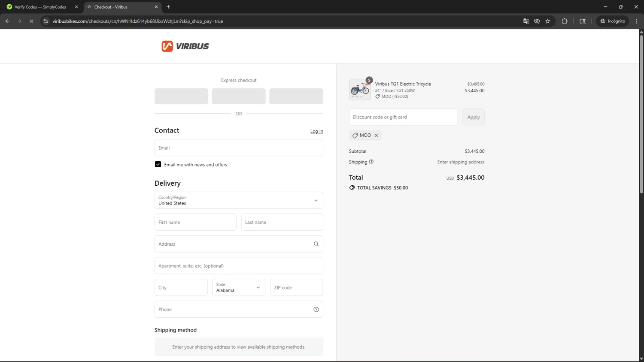
Task: Select the Checkout - Viribus tab
Action: point(122,7)
